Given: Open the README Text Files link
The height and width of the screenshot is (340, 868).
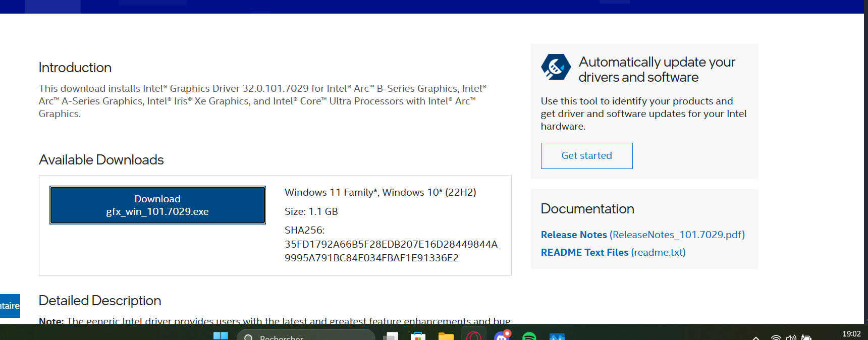Looking at the screenshot, I should click(613, 252).
